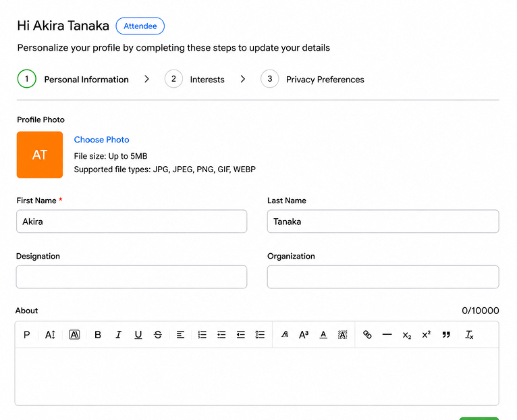Toggle bold formatting
This screenshot has height=420, width=517.
tap(98, 335)
